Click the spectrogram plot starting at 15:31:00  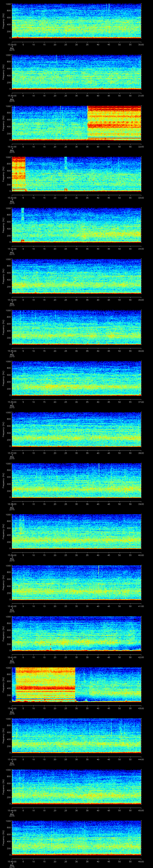coord(77,123)
